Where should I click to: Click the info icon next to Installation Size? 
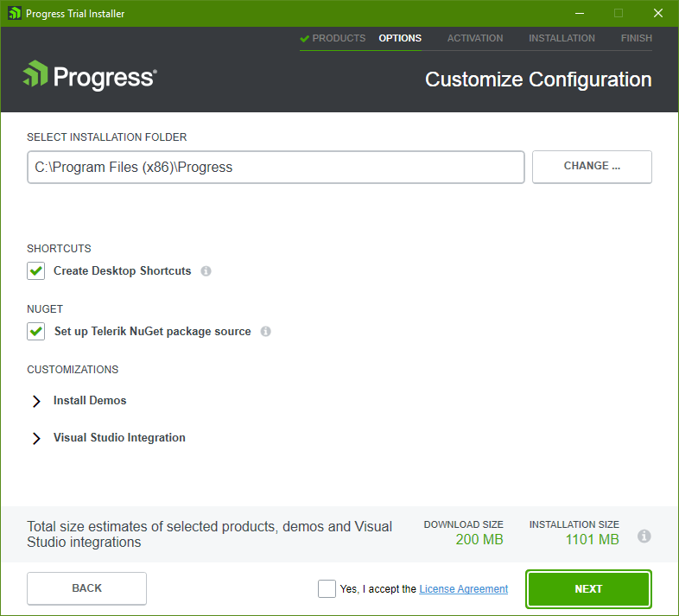[x=644, y=536]
